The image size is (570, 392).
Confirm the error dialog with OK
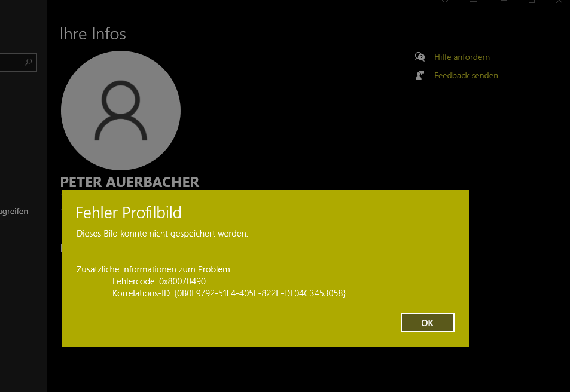(x=427, y=323)
